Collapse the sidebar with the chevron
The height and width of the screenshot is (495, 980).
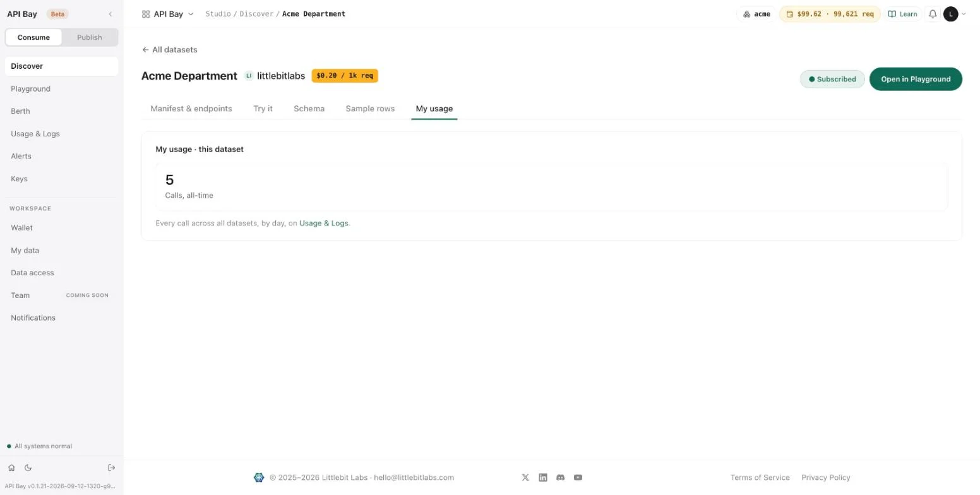click(111, 14)
